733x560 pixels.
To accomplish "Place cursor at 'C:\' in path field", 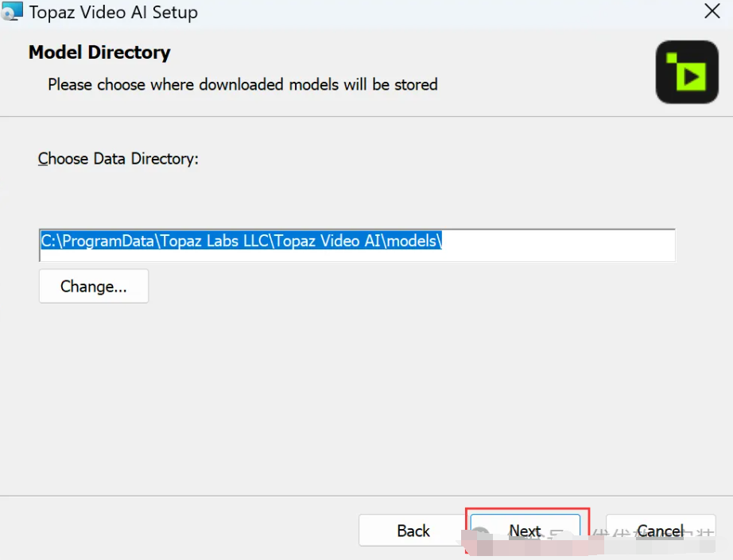I will pos(51,241).
